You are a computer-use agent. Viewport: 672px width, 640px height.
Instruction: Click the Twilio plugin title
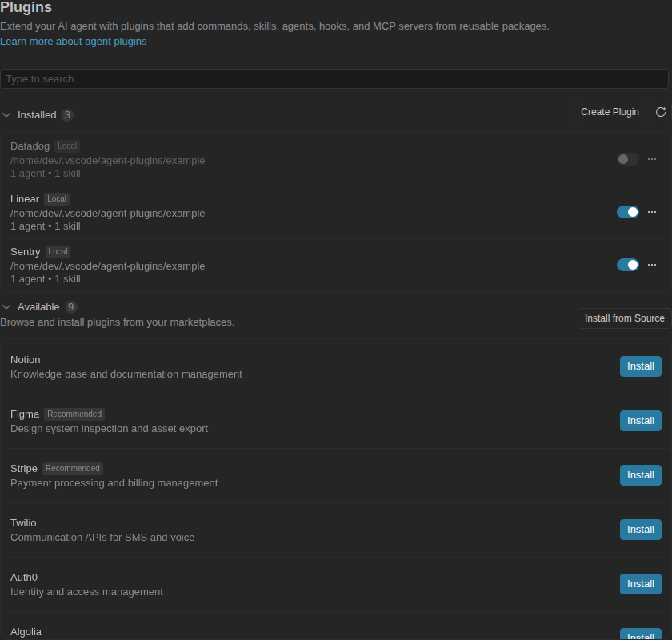(23, 523)
